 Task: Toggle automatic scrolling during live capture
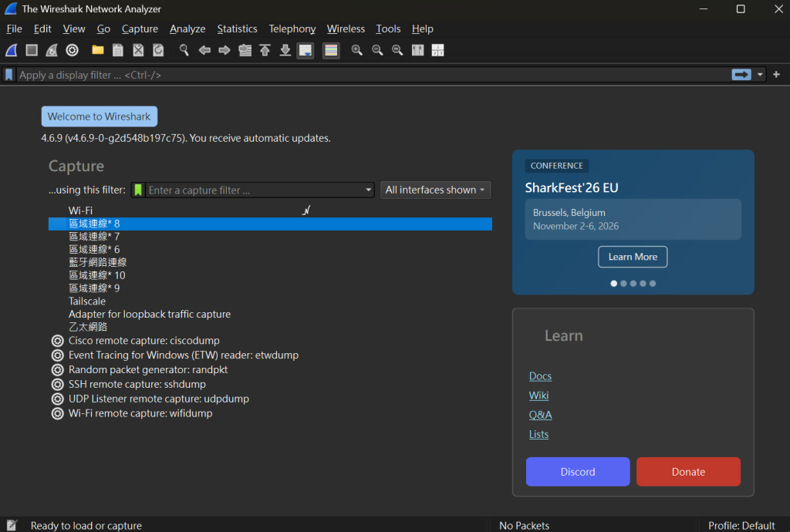coord(306,50)
